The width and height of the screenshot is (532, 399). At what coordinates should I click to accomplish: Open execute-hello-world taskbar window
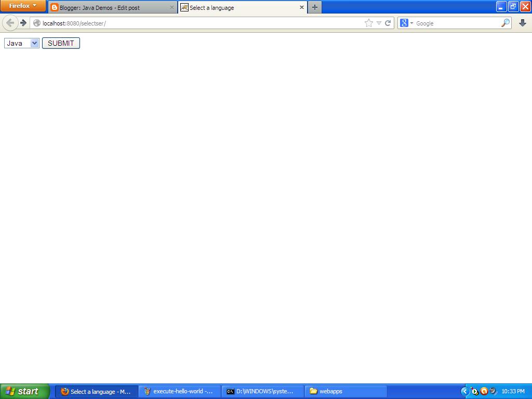180,391
